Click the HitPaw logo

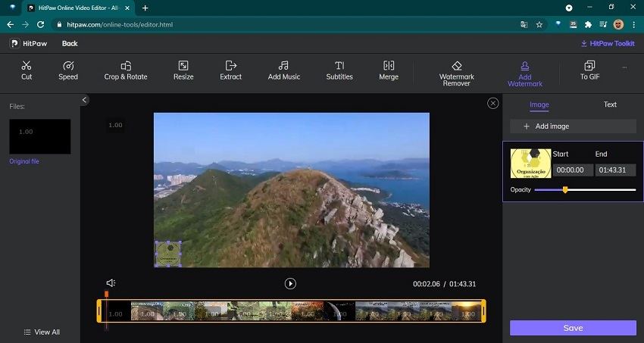pos(28,43)
